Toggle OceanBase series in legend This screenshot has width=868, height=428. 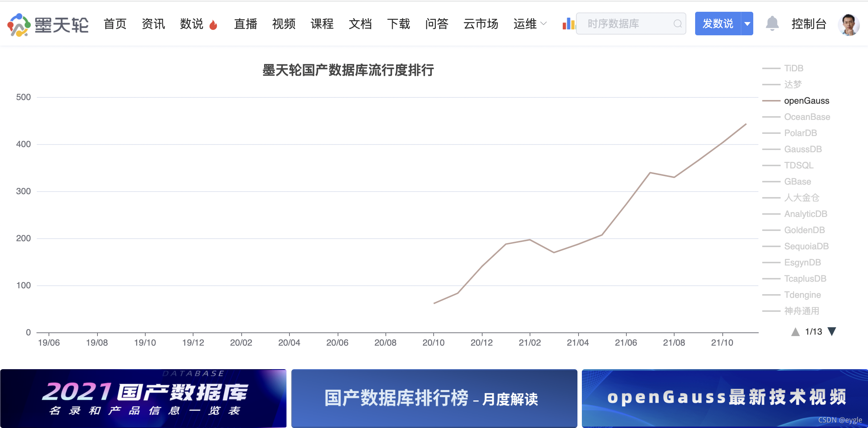796,117
